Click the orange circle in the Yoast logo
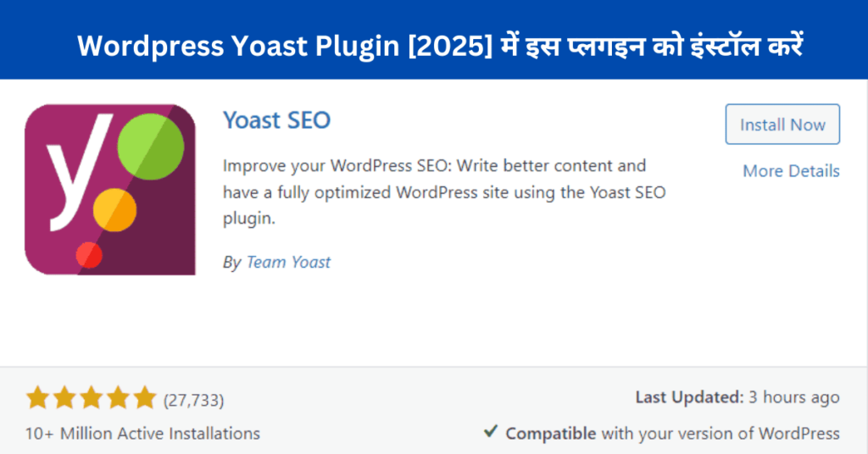The height and width of the screenshot is (454, 868). [114, 209]
